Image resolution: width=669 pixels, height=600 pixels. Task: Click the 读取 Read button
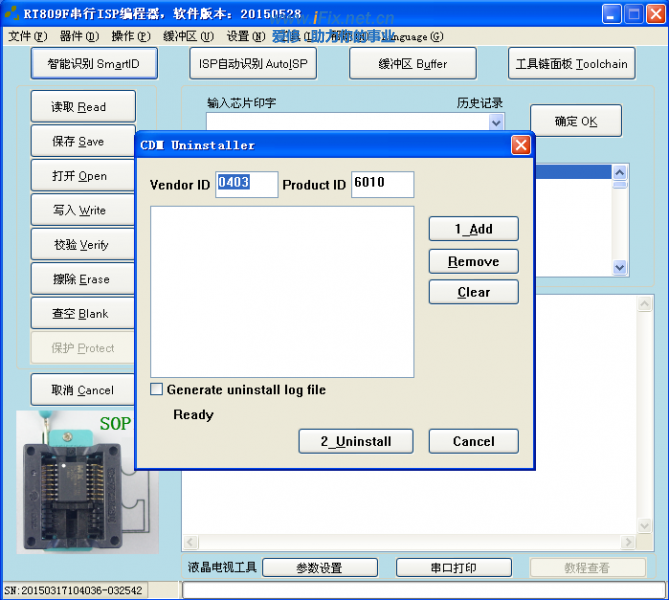[x=79, y=107]
